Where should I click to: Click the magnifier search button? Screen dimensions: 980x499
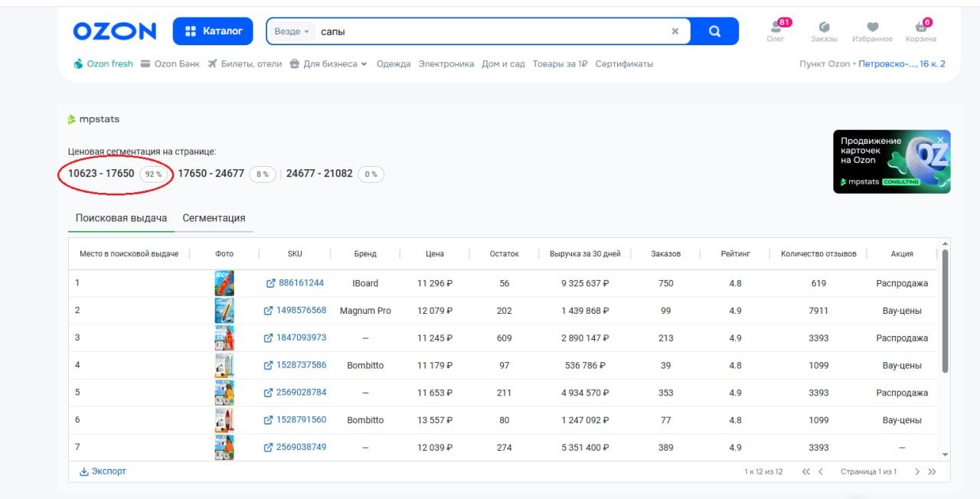coord(714,31)
